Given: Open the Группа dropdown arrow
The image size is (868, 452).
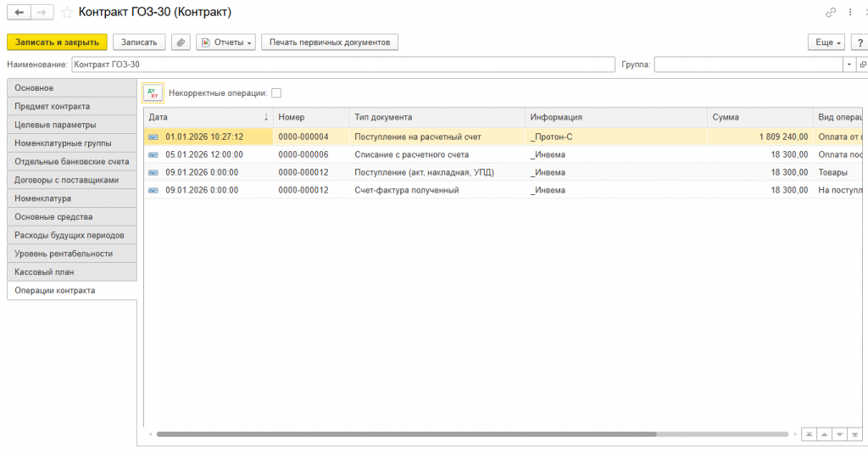Looking at the screenshot, I should click(849, 64).
